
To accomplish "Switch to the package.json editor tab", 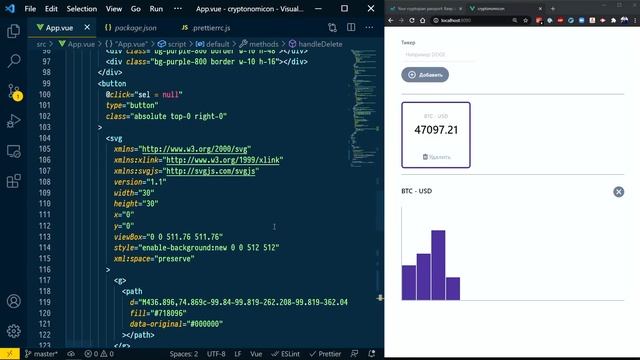I will pos(131,28).
